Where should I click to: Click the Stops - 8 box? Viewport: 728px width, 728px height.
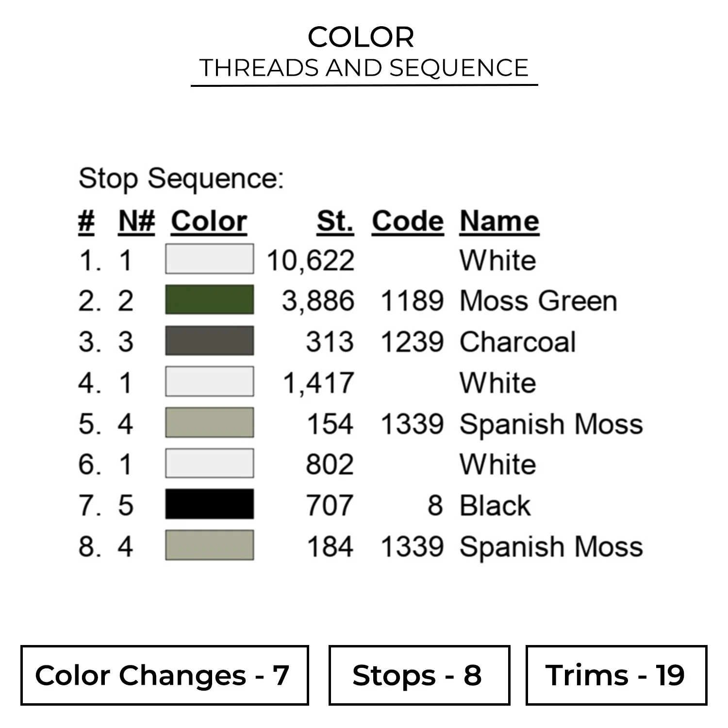coord(419,675)
